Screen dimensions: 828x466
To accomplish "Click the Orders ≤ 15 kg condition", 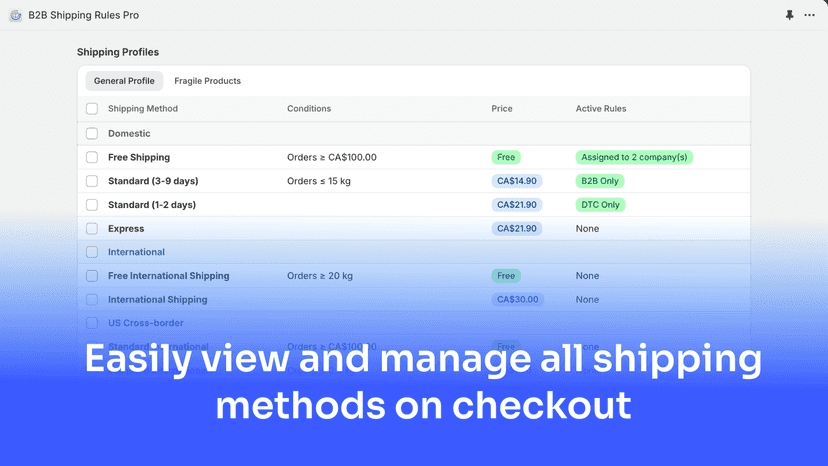I will coord(319,181).
